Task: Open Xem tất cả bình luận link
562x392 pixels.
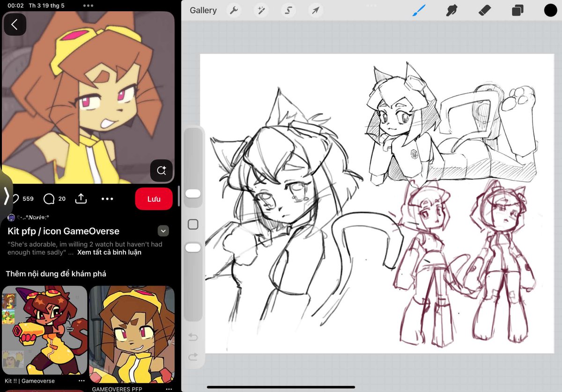Action: [x=109, y=252]
